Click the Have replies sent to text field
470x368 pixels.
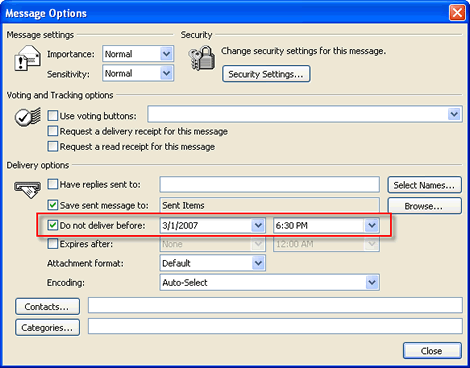coord(269,185)
